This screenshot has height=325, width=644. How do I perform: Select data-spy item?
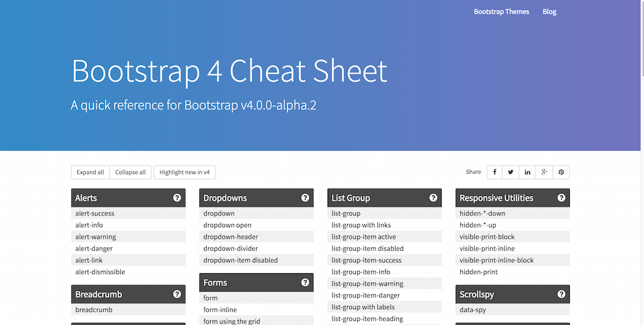point(513,310)
